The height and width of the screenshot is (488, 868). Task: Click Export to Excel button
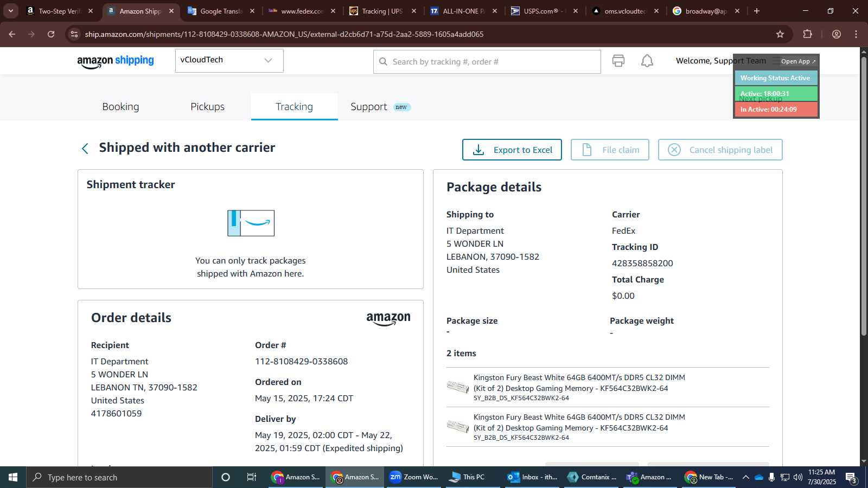[x=512, y=150]
